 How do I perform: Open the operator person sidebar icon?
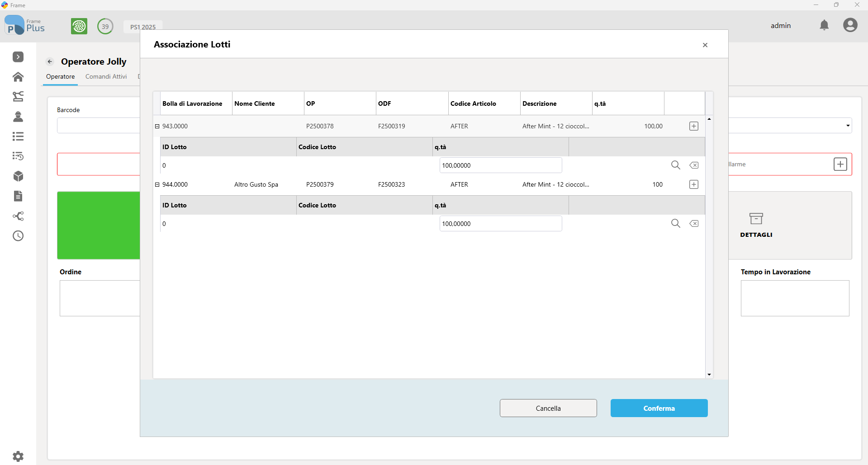point(18,117)
